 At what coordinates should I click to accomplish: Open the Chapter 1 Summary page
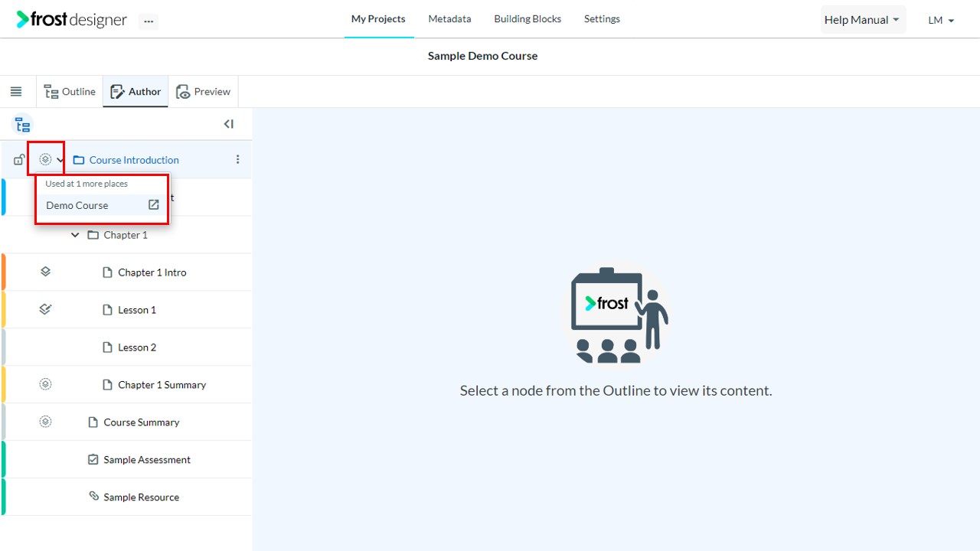click(x=162, y=385)
